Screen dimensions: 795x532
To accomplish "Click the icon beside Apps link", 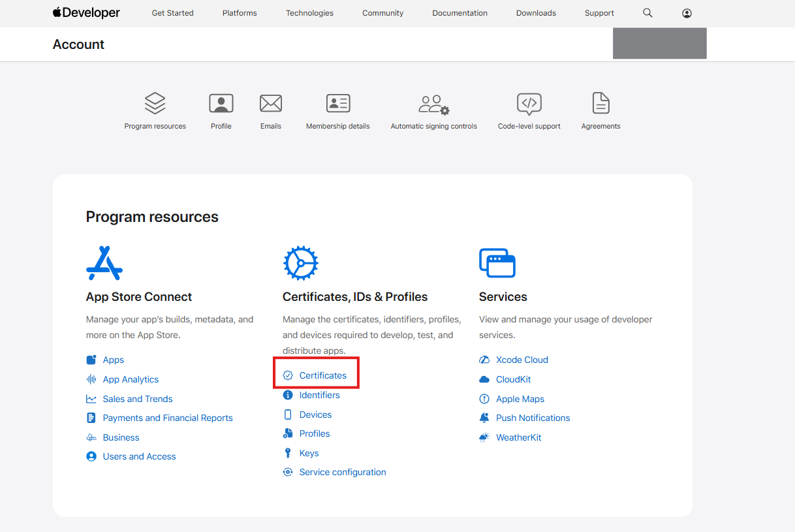I will click(91, 360).
